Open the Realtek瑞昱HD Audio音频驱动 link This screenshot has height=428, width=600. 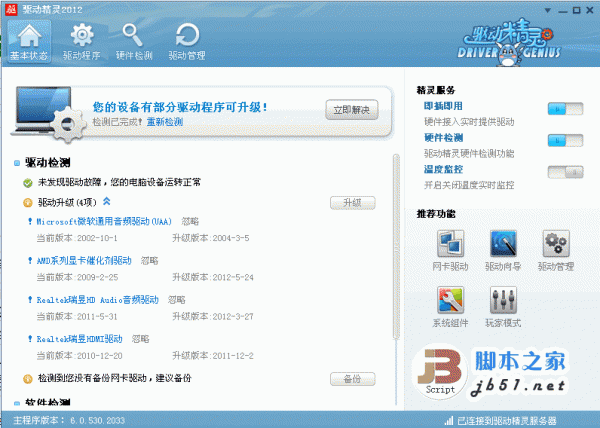click(x=97, y=300)
